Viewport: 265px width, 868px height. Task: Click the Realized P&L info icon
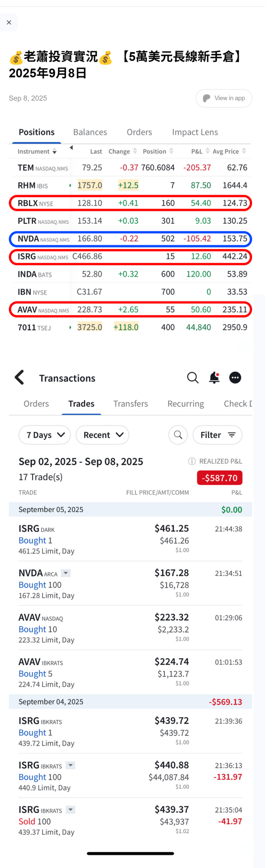(192, 461)
